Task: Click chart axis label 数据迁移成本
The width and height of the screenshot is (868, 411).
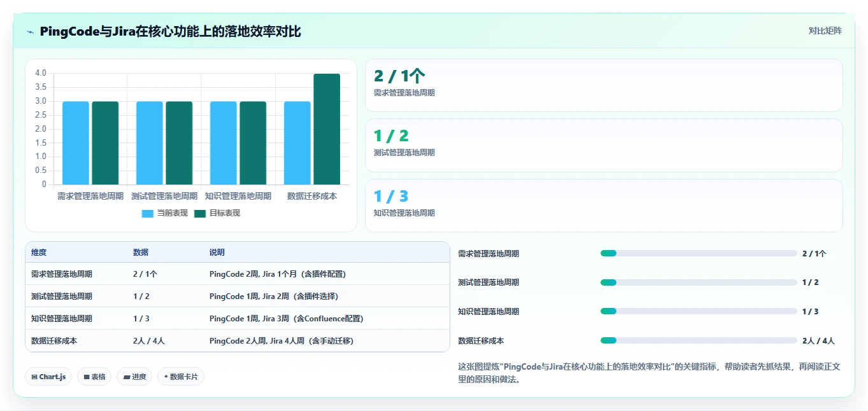Action: click(312, 196)
